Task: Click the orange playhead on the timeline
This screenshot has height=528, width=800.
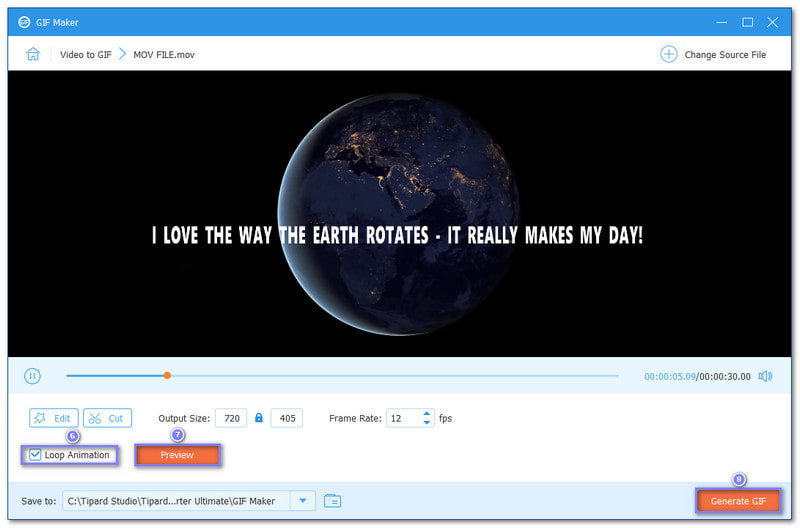Action: click(x=167, y=375)
